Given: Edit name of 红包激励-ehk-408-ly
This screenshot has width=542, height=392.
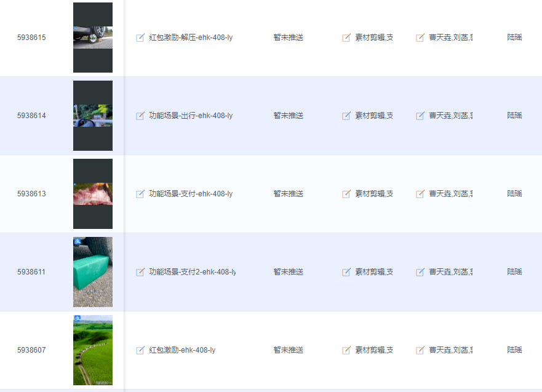Looking at the screenshot, I should click(x=140, y=350).
